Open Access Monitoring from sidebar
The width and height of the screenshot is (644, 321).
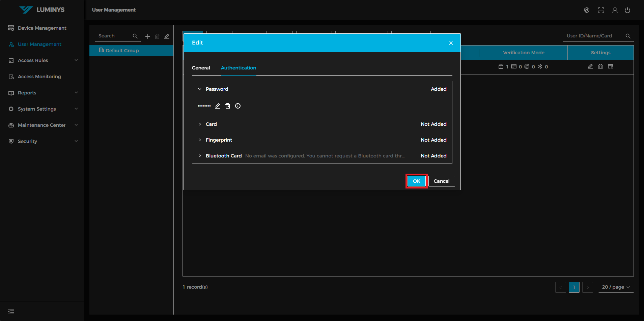click(39, 77)
